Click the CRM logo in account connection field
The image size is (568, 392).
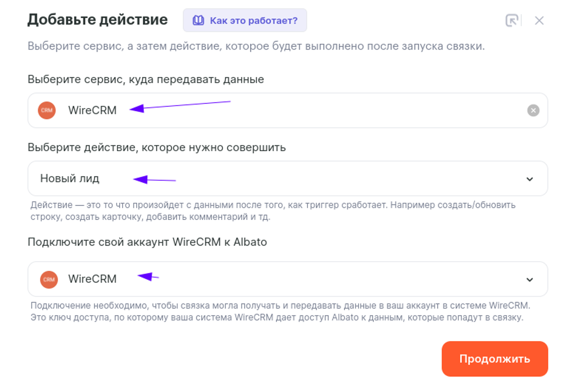coord(49,279)
